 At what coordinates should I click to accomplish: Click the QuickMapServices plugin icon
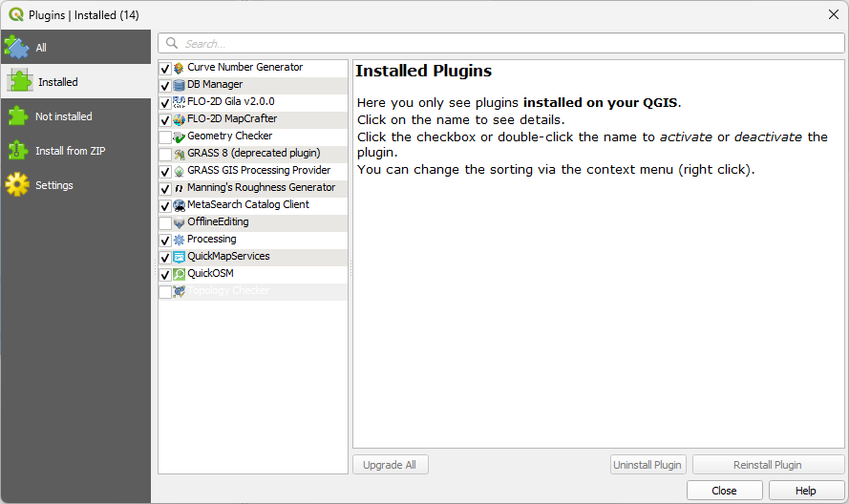(179, 257)
